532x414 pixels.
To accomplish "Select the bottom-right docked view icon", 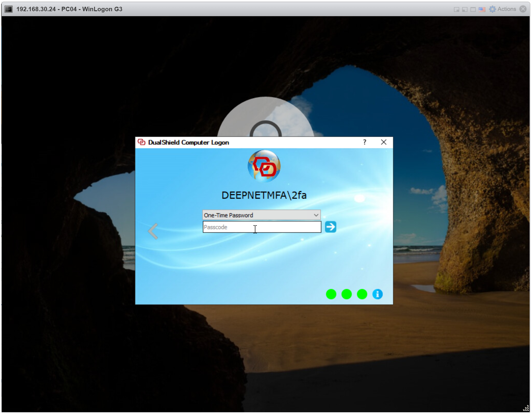I will (x=457, y=9).
